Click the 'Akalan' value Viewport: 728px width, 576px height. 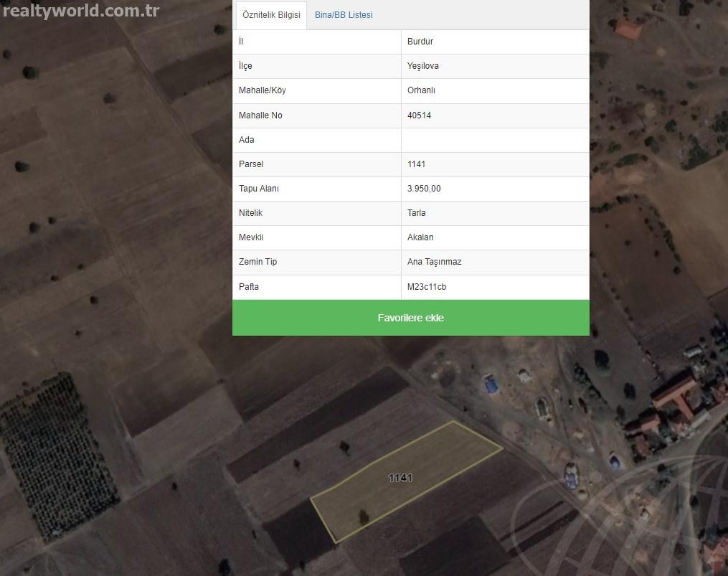(420, 237)
